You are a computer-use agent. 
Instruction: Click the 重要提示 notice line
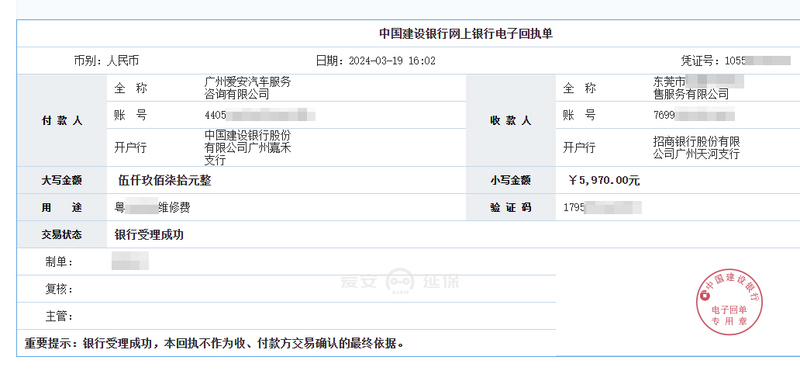[x=214, y=343]
